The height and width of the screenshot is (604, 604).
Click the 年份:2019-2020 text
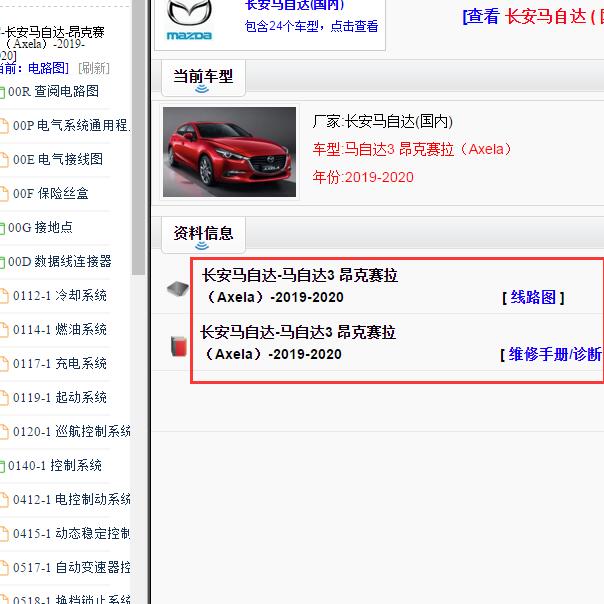(x=363, y=177)
